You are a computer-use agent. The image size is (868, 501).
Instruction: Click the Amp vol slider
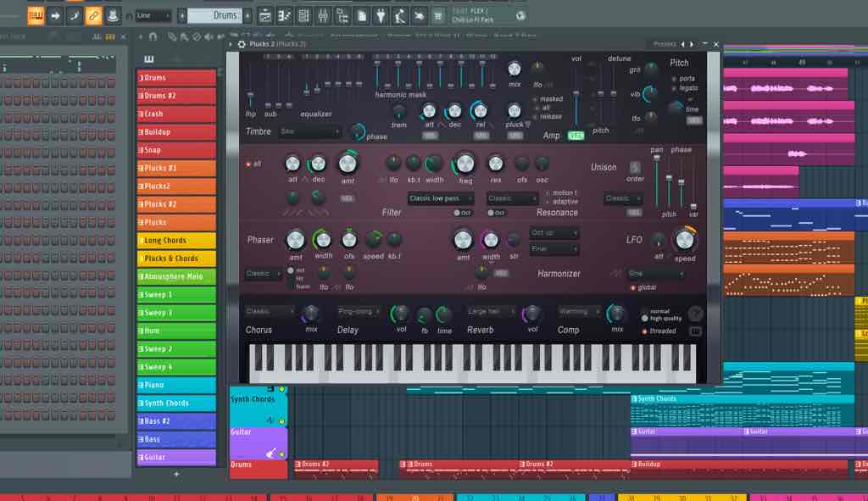[576, 97]
